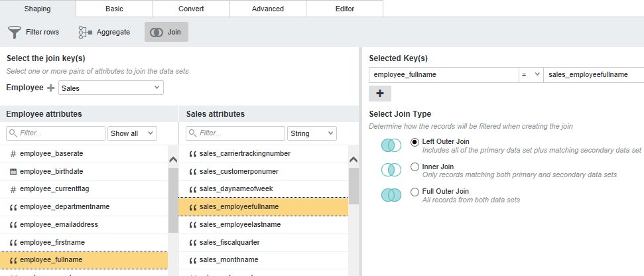This screenshot has width=644, height=276.
Task: Open the String type filter dropdown
Action: (x=312, y=133)
